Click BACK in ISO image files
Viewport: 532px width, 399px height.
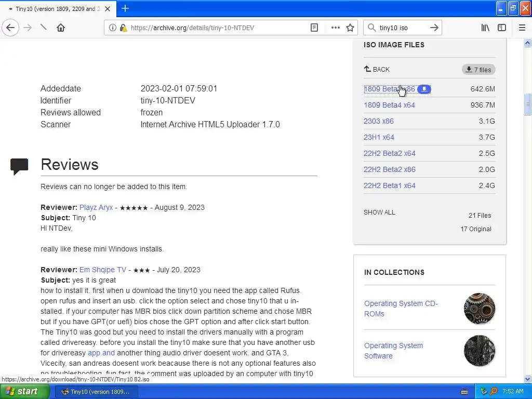(x=377, y=69)
